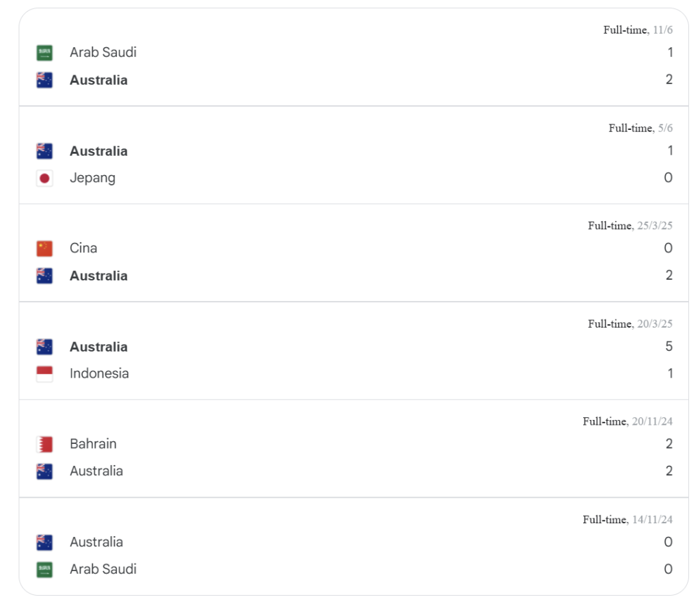Open the Bahrain team name
This screenshot has height=606, width=700.
(93, 444)
